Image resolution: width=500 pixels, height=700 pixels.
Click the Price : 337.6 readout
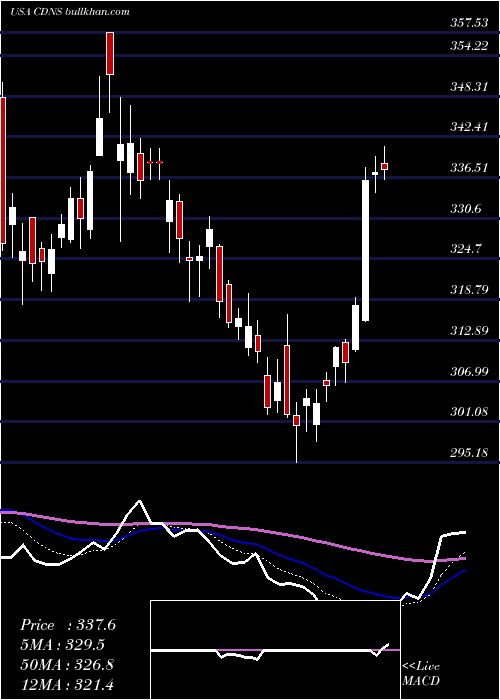click(x=68, y=625)
